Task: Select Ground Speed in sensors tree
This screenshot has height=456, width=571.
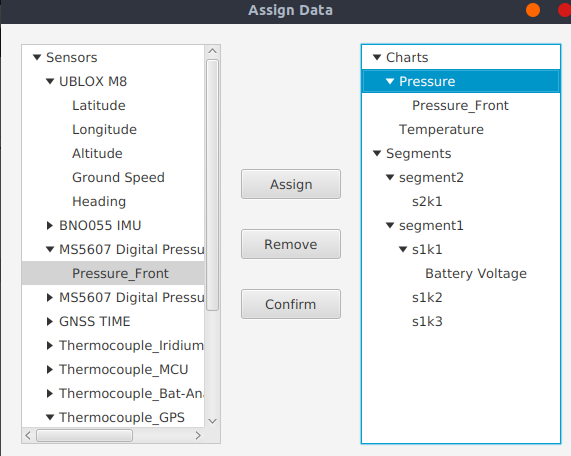Action: [x=118, y=177]
